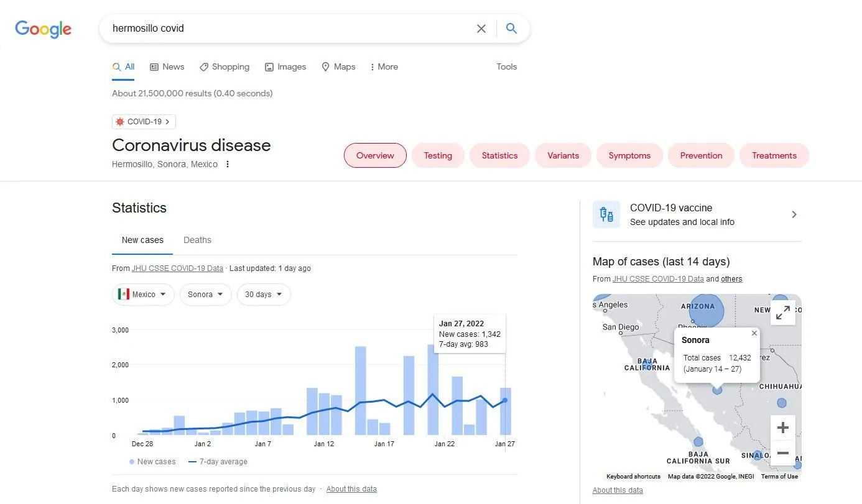This screenshot has height=504, width=862.
Task: Zoom out on the cases map
Action: (783, 453)
